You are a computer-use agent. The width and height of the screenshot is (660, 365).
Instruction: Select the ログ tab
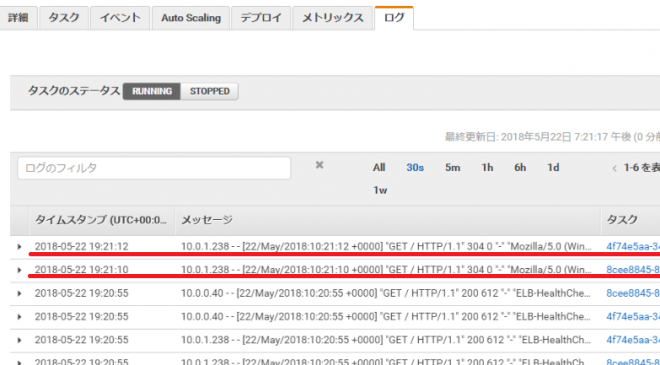coord(394,18)
